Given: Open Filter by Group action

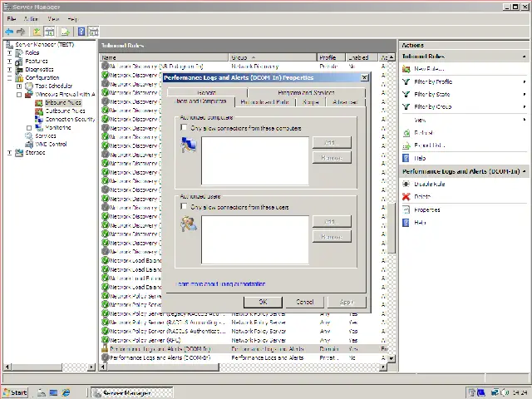Looking at the screenshot, I should click(x=432, y=107).
